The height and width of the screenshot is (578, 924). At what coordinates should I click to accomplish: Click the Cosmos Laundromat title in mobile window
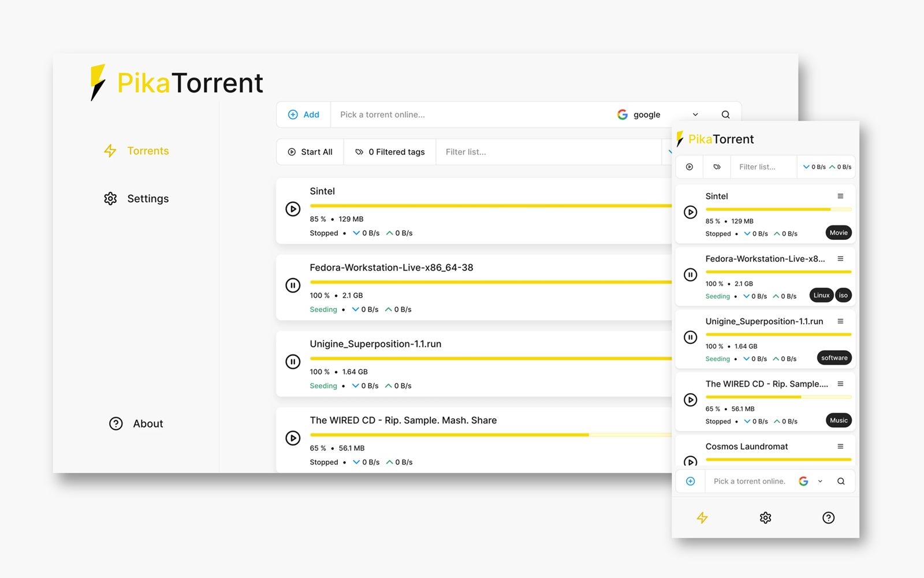click(x=747, y=446)
